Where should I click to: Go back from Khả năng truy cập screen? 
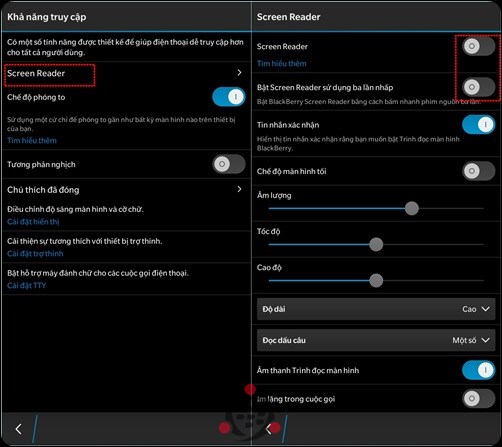click(x=19, y=429)
